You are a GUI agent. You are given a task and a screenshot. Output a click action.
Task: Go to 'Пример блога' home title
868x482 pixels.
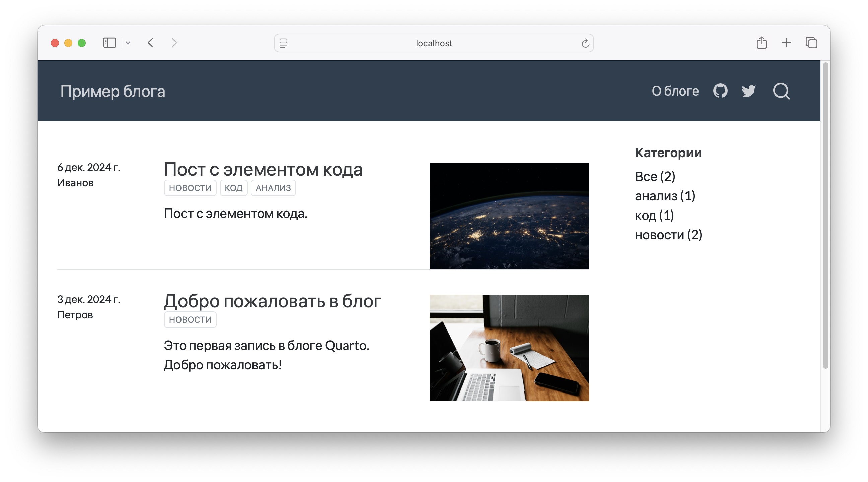(x=113, y=92)
